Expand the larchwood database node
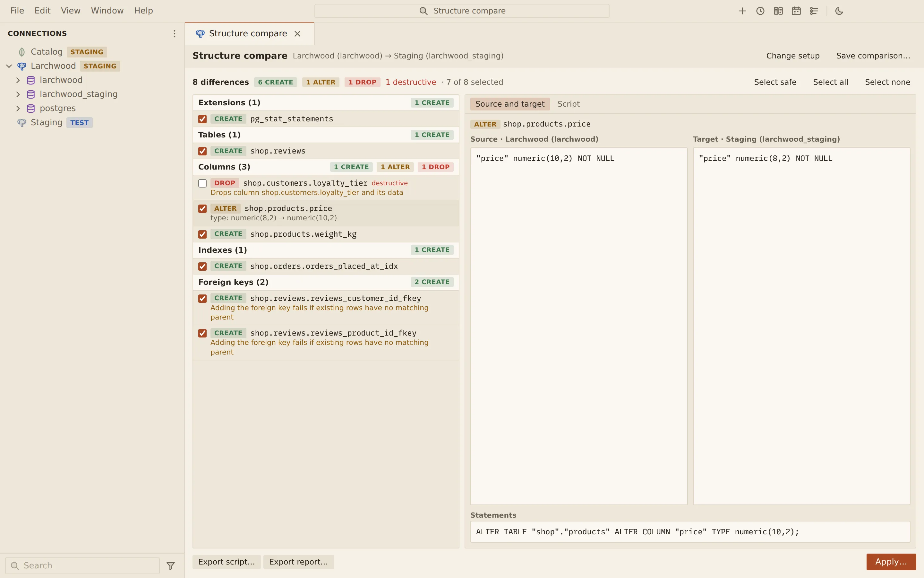 click(x=18, y=80)
